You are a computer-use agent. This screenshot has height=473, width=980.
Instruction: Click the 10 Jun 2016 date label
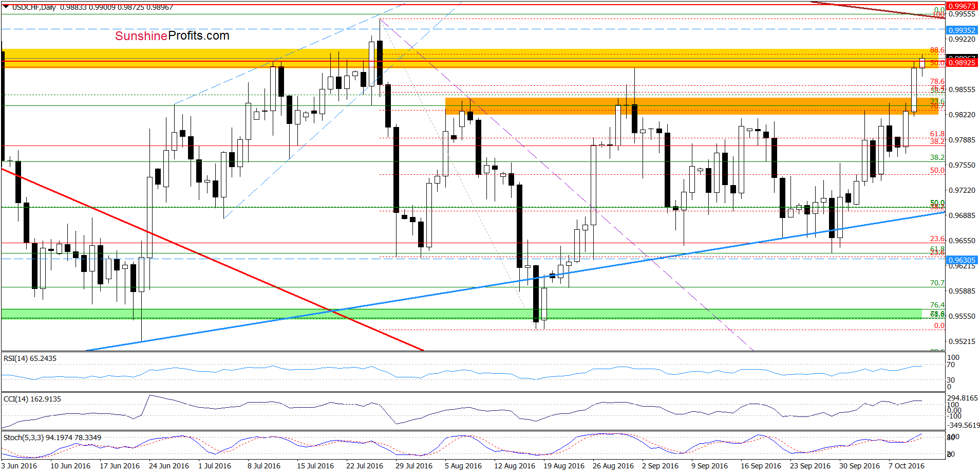[x=70, y=466]
